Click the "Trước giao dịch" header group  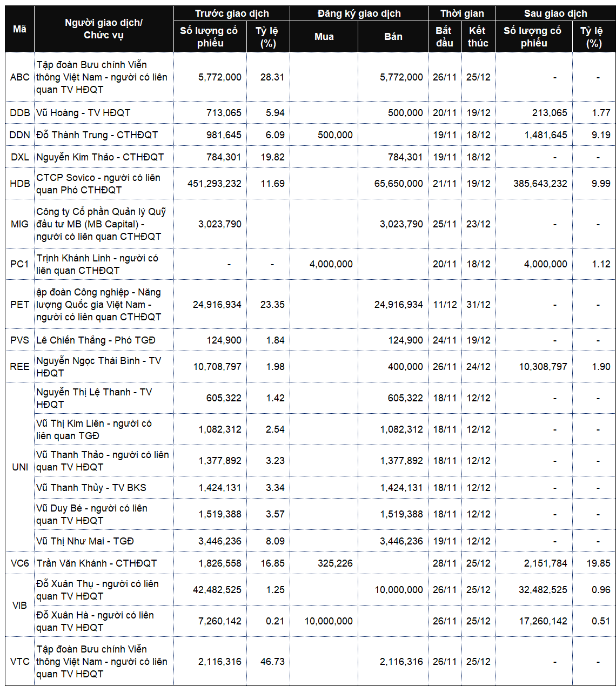[x=231, y=14]
